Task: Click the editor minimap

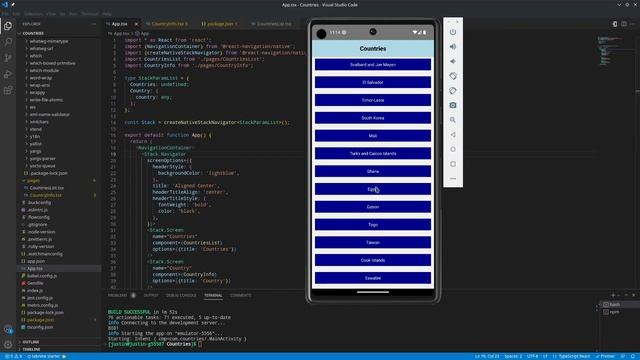Action: point(610,51)
